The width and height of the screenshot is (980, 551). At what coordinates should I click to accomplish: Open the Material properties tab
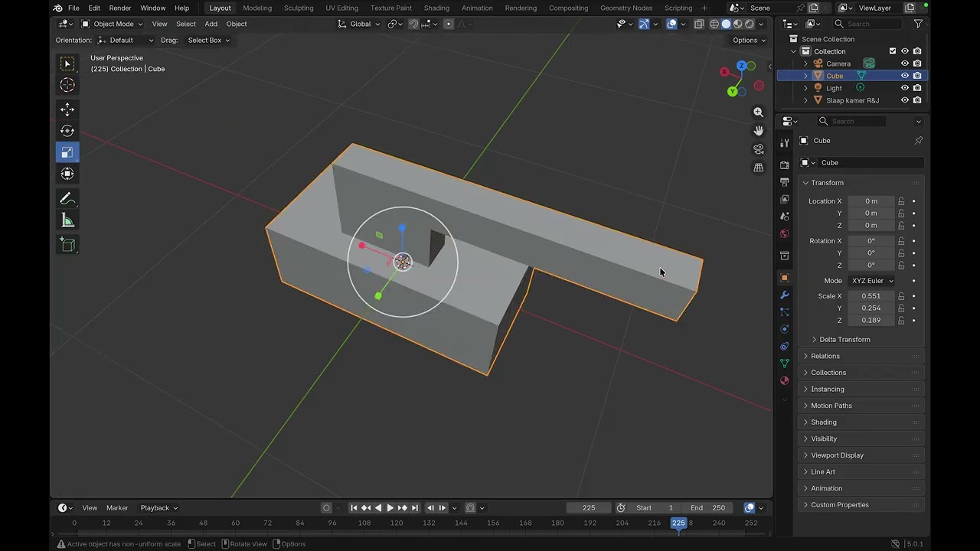tap(785, 380)
